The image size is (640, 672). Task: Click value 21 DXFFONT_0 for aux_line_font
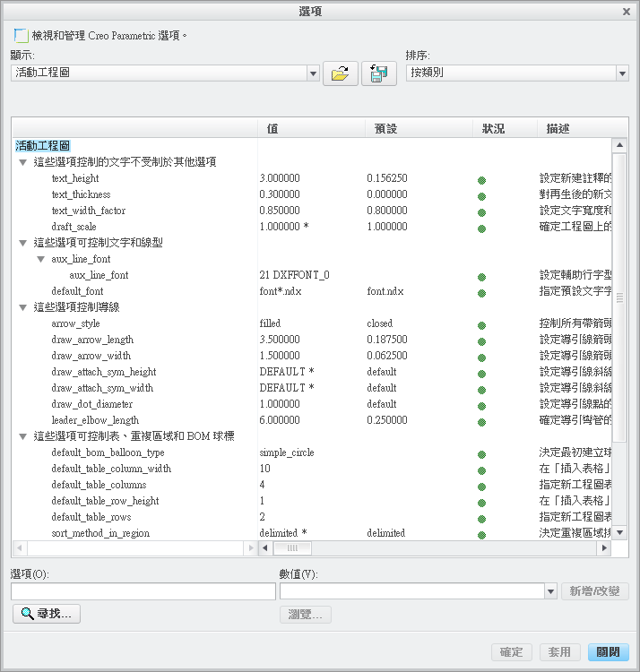294,275
